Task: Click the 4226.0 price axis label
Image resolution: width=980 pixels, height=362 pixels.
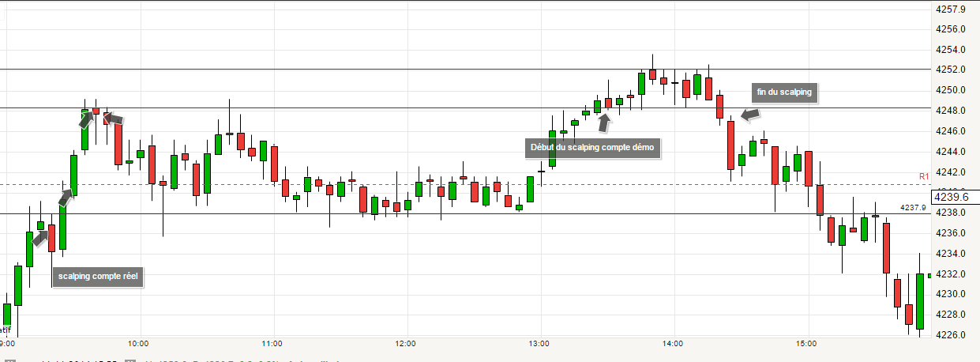Action: (x=952, y=335)
